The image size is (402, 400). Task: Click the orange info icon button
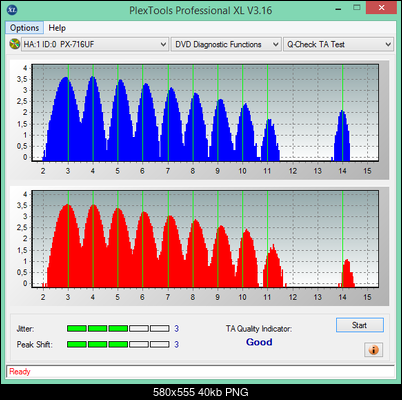click(373, 350)
